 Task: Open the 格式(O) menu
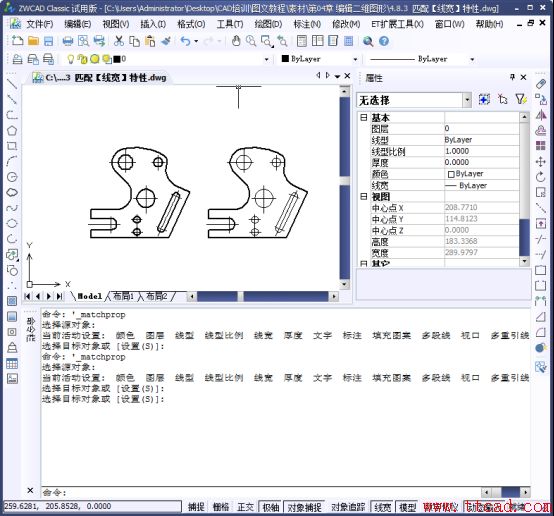click(191, 24)
